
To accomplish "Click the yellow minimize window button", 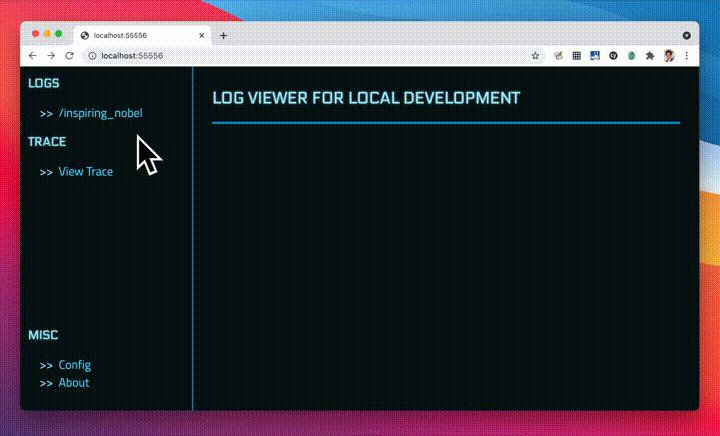I will 47,34.
